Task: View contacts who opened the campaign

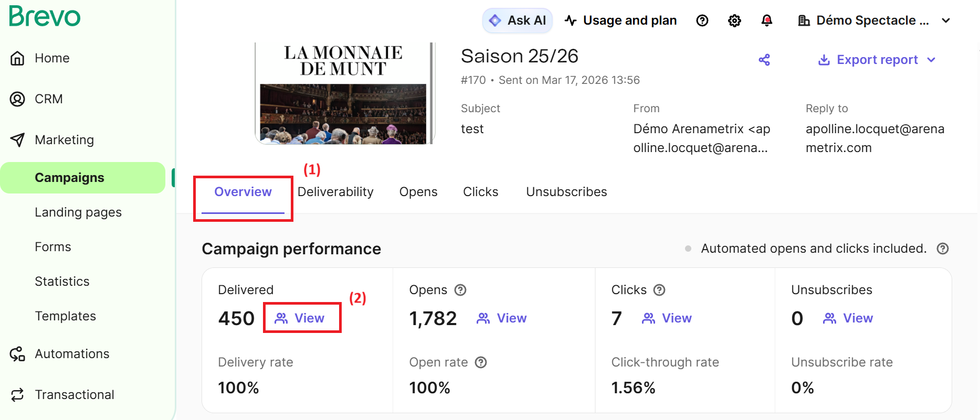Action: click(x=502, y=318)
